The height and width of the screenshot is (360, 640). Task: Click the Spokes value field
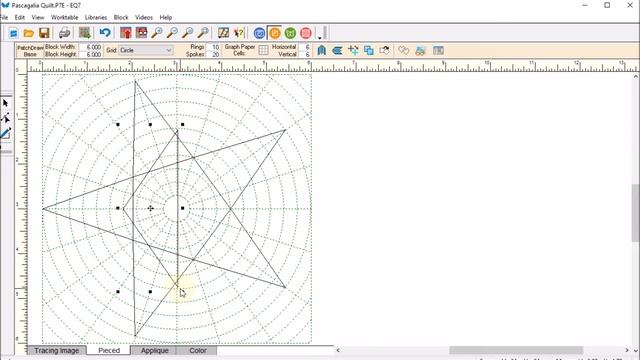(213, 54)
